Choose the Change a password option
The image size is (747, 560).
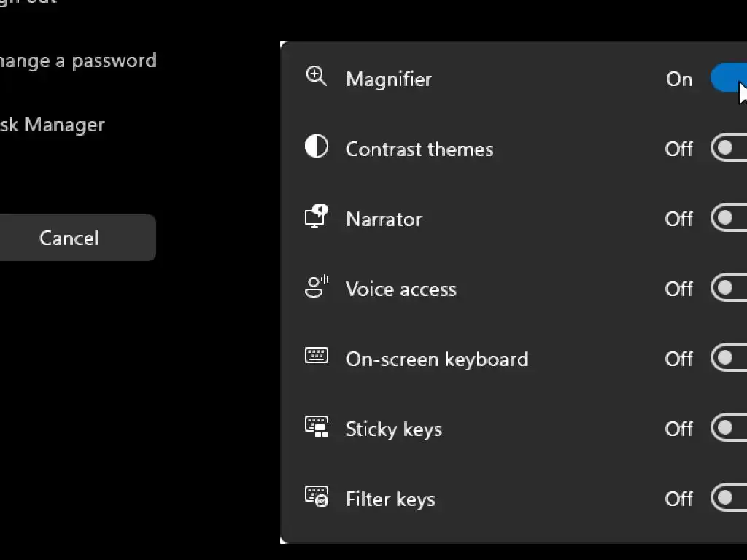point(77,61)
